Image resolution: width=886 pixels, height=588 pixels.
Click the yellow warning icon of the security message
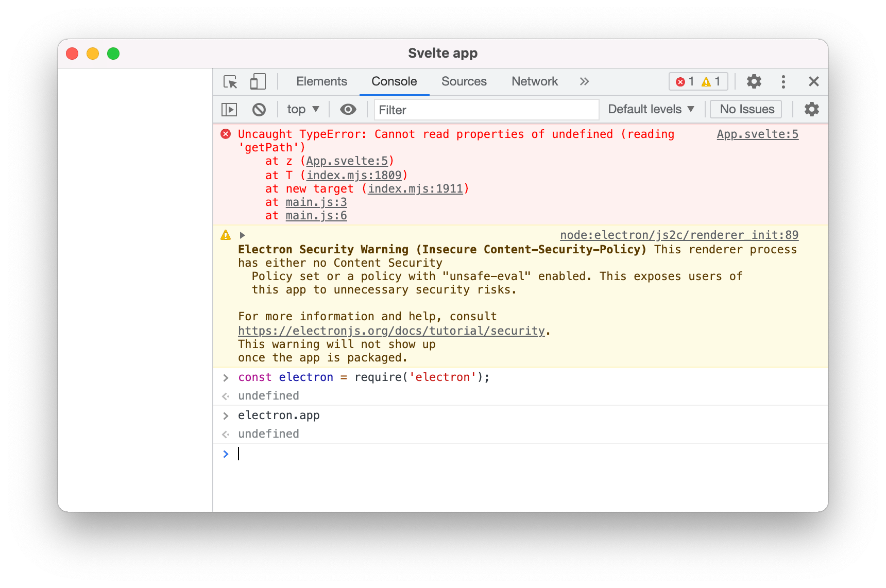coord(226,235)
